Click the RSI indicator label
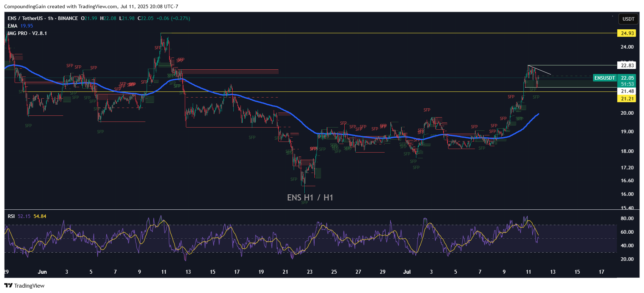This screenshot has width=644, height=293. (11, 216)
